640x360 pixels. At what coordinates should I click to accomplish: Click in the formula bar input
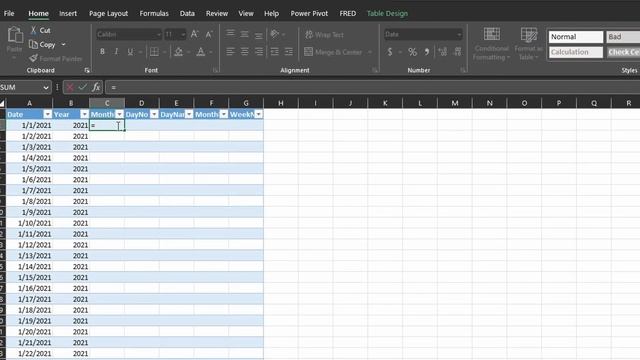tap(372, 87)
